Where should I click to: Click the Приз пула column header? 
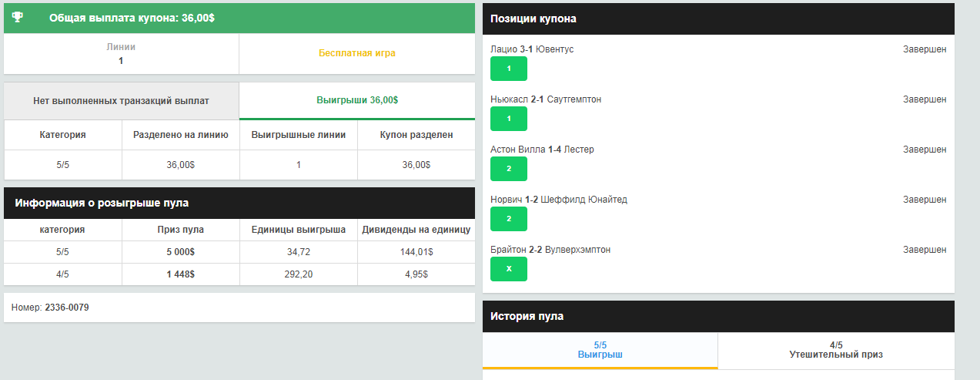tap(181, 230)
